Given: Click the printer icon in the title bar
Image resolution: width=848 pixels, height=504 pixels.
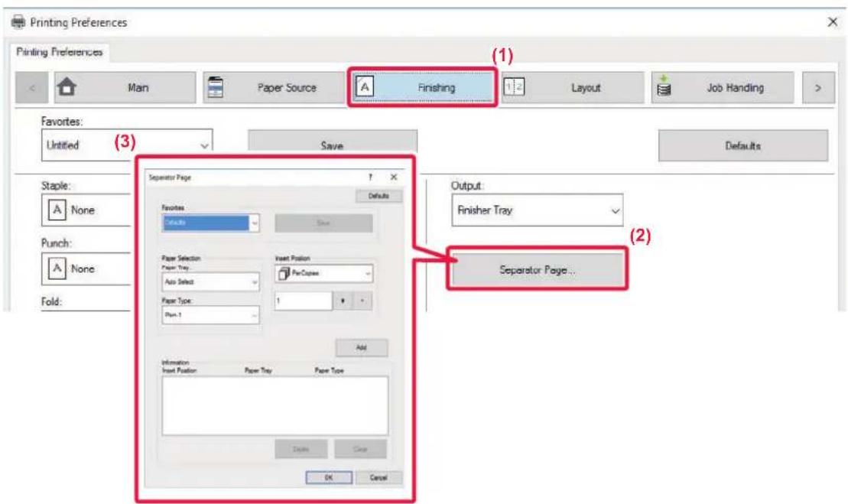Looking at the screenshot, I should click(18, 22).
